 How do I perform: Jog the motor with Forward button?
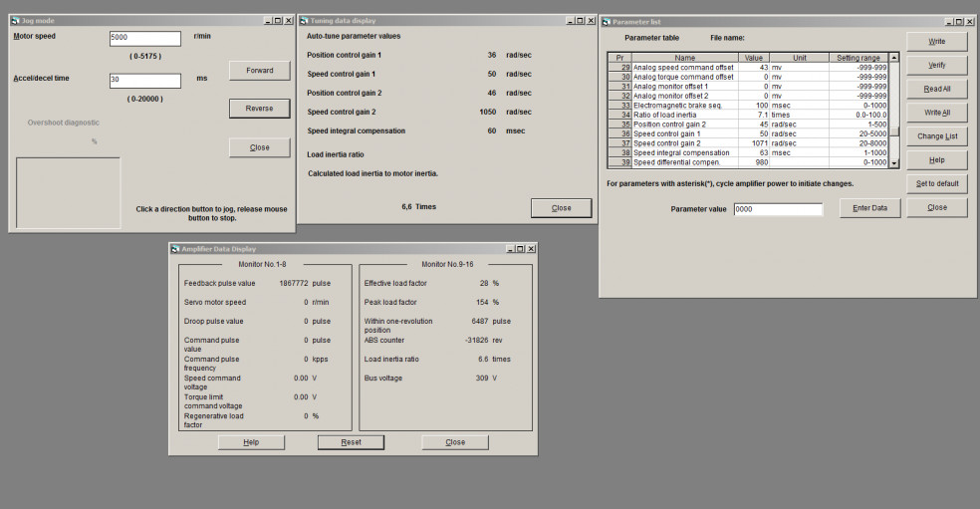(259, 71)
